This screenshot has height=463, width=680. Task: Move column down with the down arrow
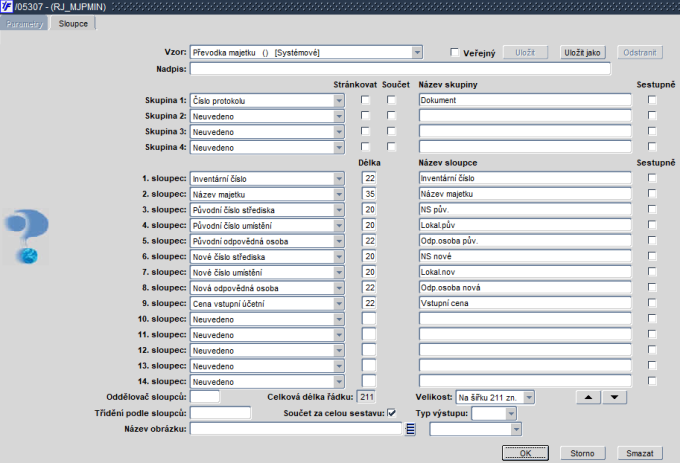pos(614,397)
